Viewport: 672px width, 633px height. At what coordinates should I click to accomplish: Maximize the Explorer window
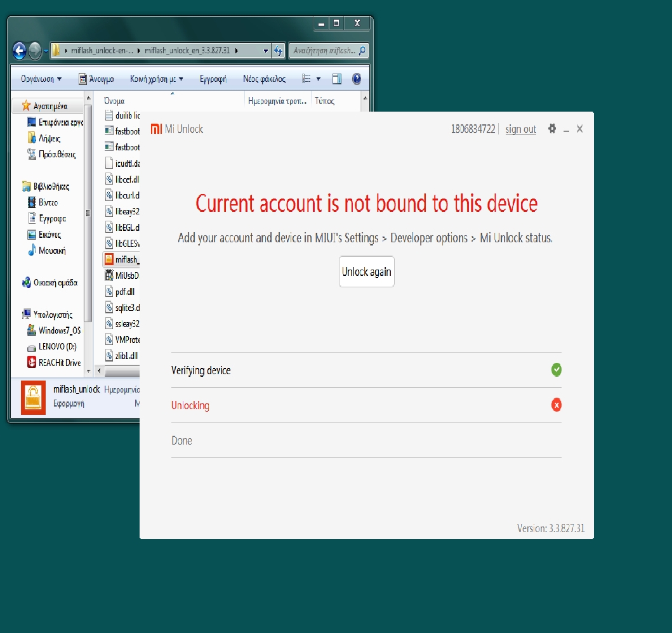coord(336,23)
